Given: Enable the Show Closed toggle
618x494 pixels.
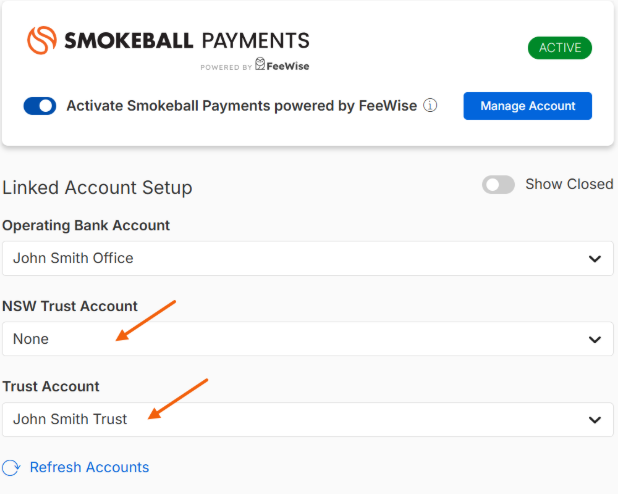Looking at the screenshot, I should coord(498,185).
